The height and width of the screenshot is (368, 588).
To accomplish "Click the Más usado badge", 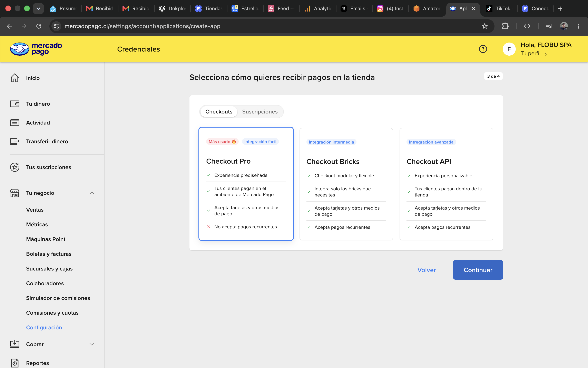I will click(222, 142).
